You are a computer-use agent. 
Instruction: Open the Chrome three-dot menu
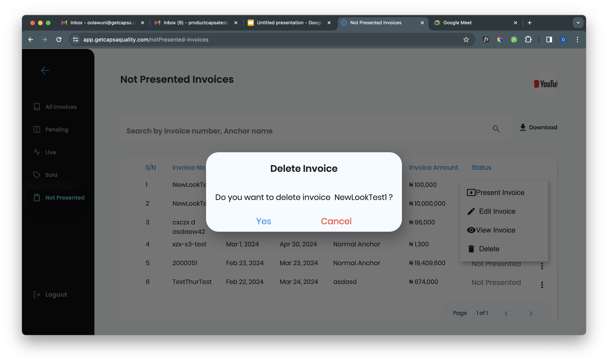tap(577, 40)
